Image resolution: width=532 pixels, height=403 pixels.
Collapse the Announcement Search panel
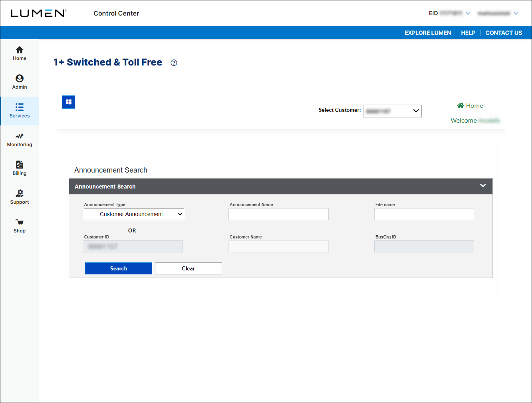(483, 186)
